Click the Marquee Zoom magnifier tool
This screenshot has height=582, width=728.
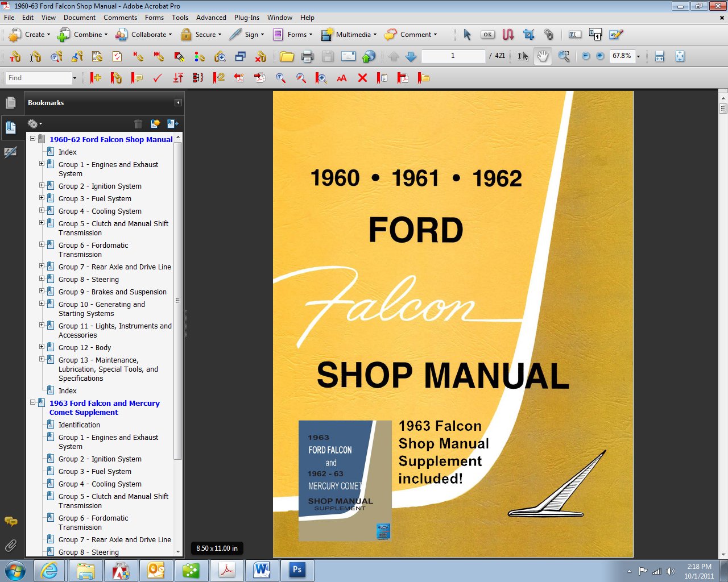click(564, 56)
